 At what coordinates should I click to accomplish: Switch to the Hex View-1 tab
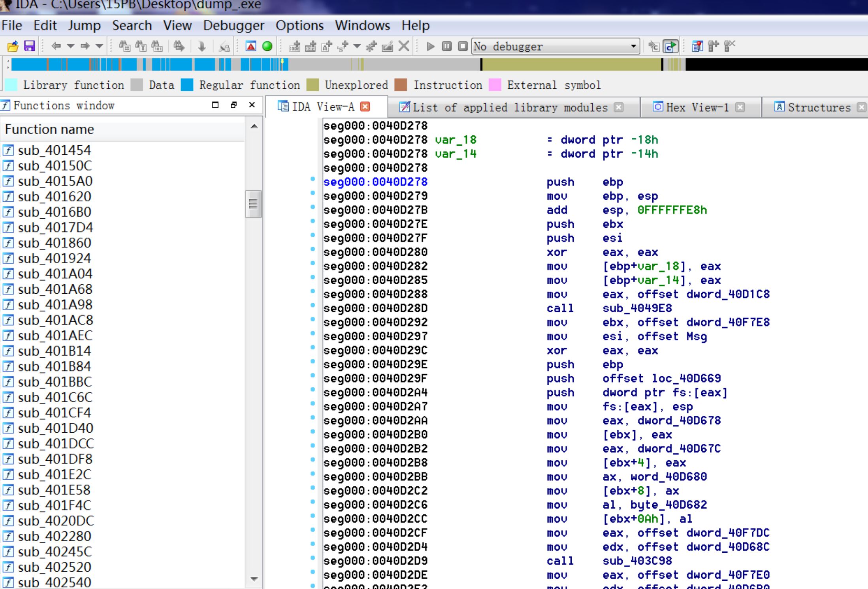697,107
